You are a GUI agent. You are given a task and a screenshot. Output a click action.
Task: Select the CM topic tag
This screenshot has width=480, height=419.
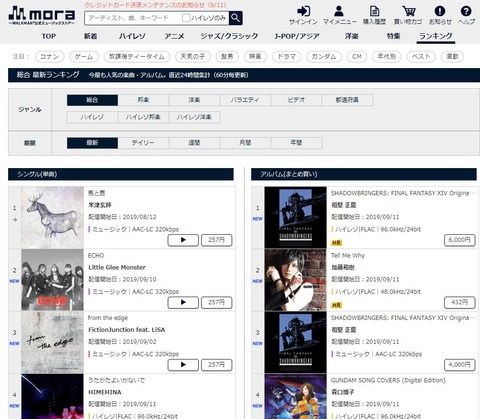(357, 56)
